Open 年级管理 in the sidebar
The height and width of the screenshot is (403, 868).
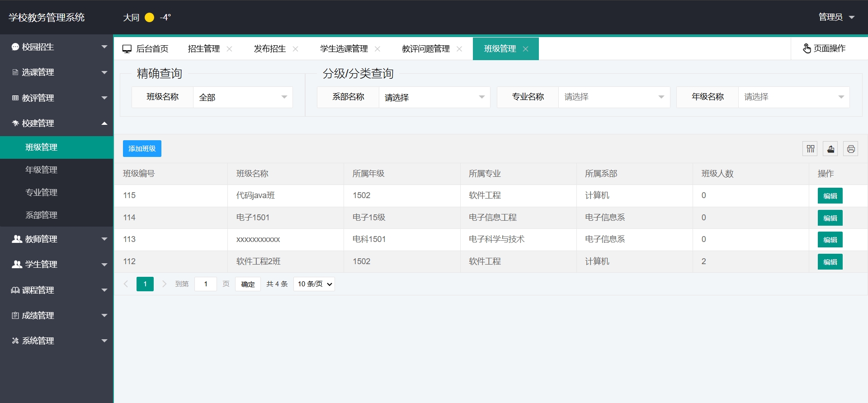click(x=57, y=170)
